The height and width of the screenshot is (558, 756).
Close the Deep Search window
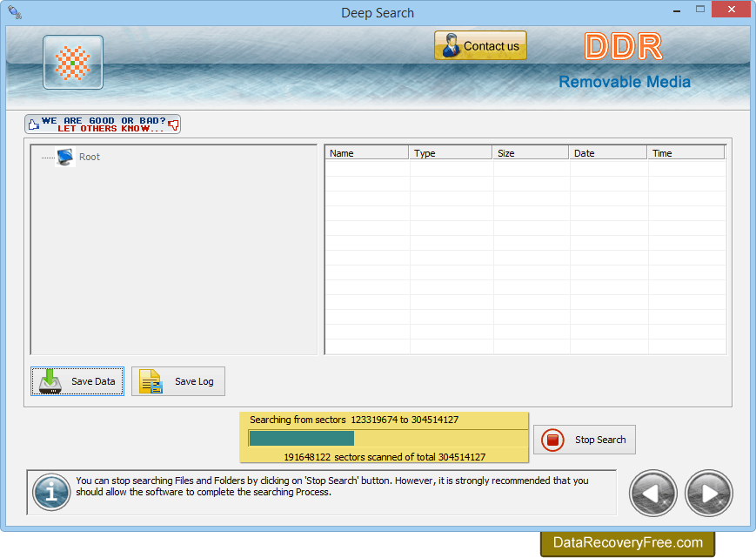[x=732, y=10]
